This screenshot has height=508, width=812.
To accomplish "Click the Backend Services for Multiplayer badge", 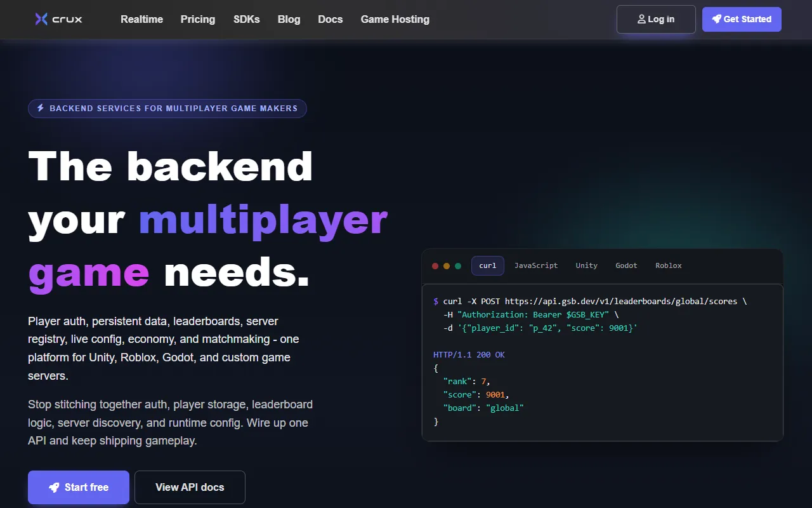I will (167, 109).
